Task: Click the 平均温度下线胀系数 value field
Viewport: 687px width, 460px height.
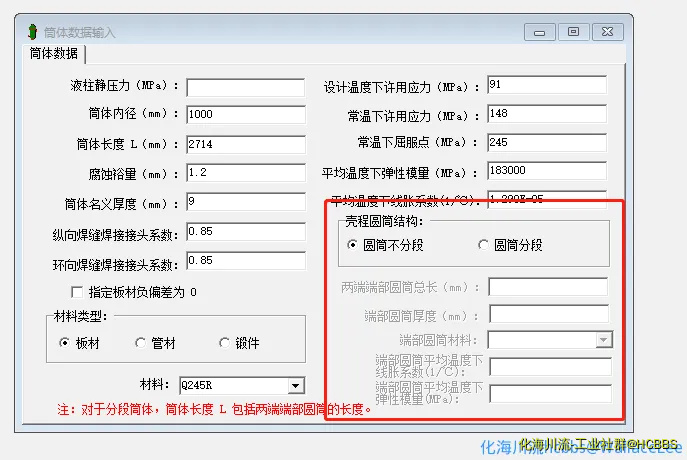Action: point(547,198)
